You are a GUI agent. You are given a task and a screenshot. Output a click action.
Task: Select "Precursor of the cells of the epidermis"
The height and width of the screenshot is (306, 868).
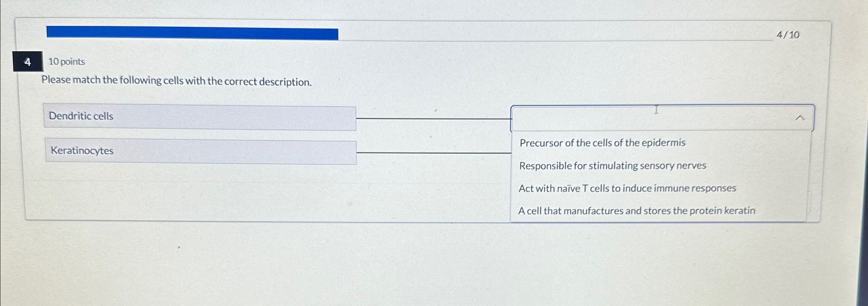tap(602, 143)
